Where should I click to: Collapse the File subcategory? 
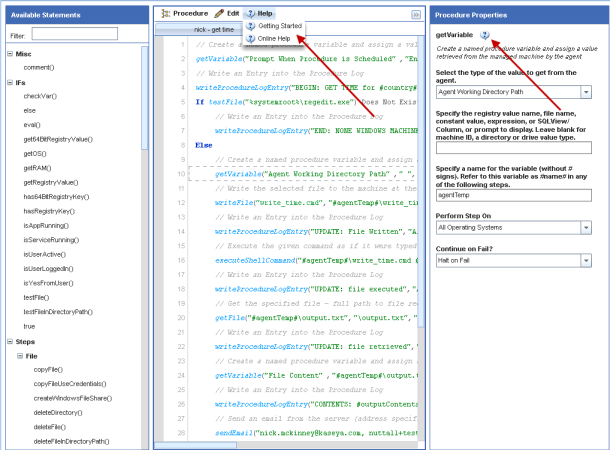click(x=20, y=356)
